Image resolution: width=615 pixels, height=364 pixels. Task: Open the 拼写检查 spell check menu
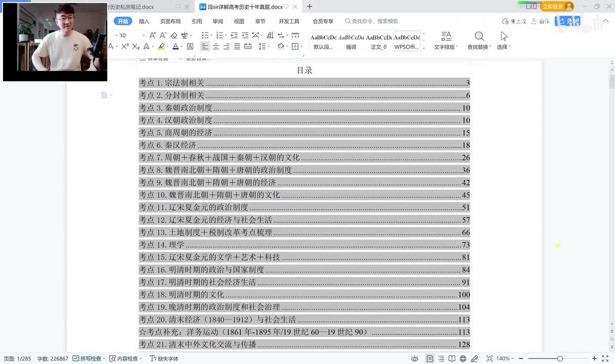[89, 358]
